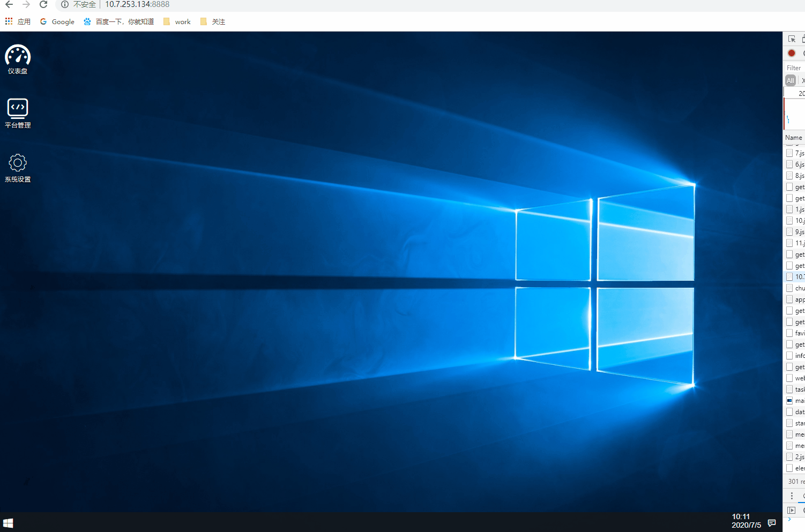Reload the page with the refresh icon
Image resolution: width=805 pixels, height=532 pixels.
(x=43, y=5)
